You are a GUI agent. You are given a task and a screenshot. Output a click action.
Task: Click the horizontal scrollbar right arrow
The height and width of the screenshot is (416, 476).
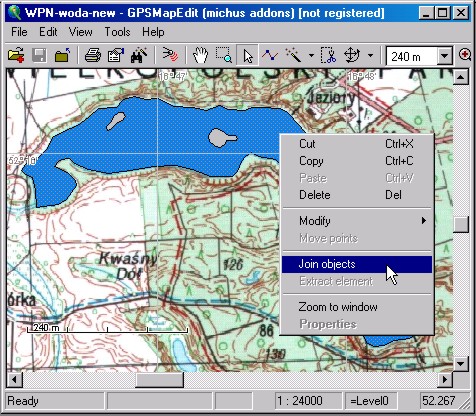(445, 380)
